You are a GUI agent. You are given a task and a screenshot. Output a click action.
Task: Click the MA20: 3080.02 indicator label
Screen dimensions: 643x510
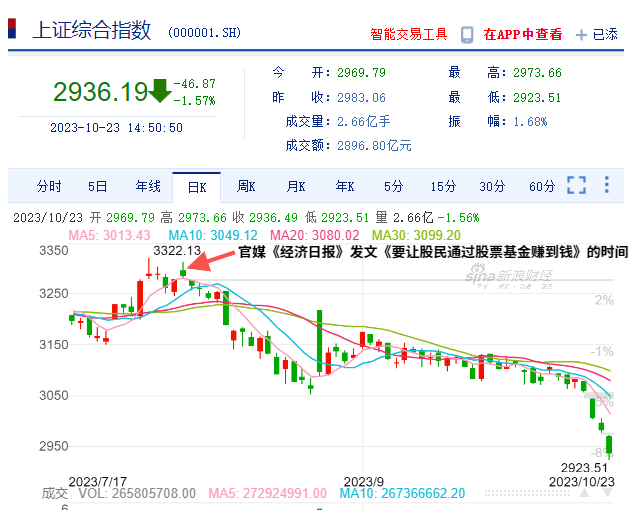[315, 235]
